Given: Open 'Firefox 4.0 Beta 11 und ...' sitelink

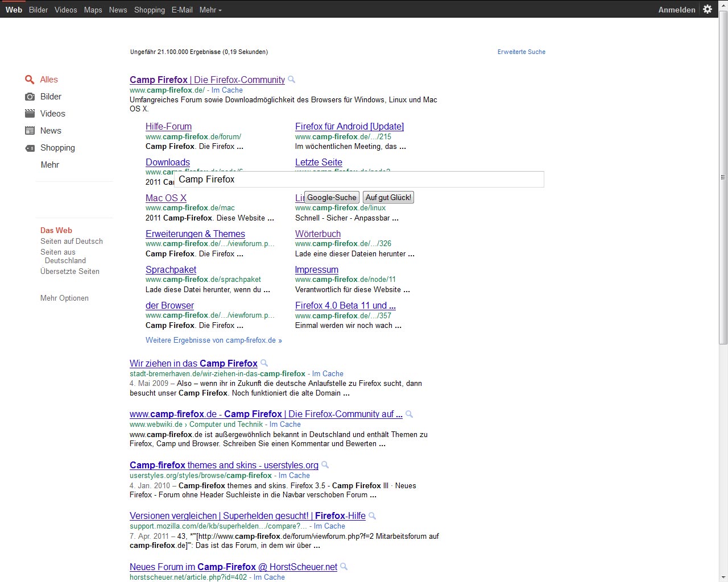Looking at the screenshot, I should [345, 305].
